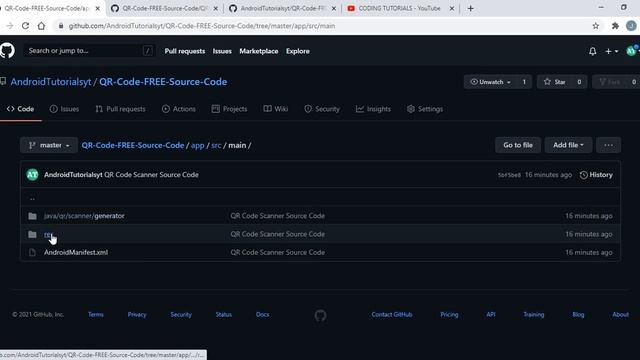This screenshot has width=640, height=360.
Task: Open a new browser tab
Action: [471, 8]
